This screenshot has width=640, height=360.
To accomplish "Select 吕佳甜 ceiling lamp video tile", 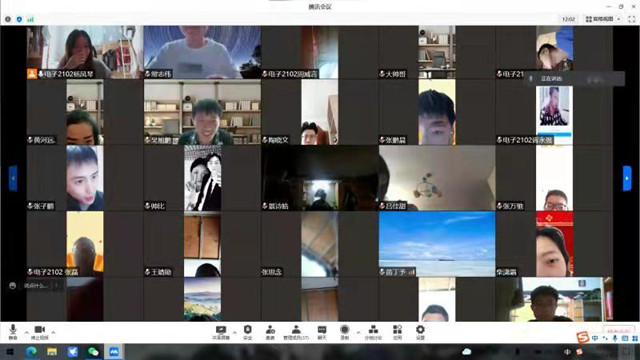I will click(437, 178).
